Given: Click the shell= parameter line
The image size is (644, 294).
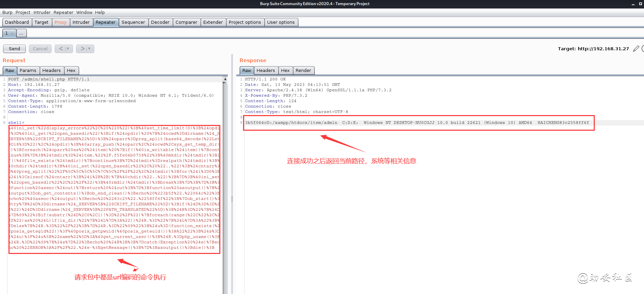Looking at the screenshot, I should [16, 123].
